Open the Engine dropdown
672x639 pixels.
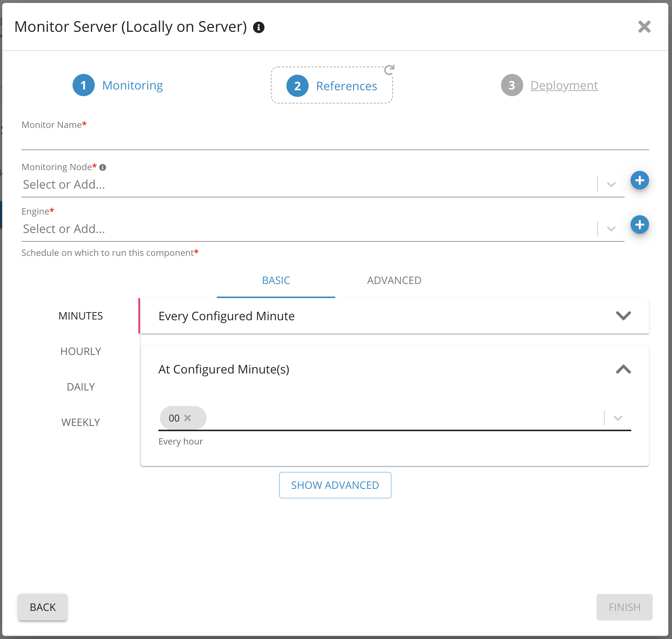(x=611, y=229)
